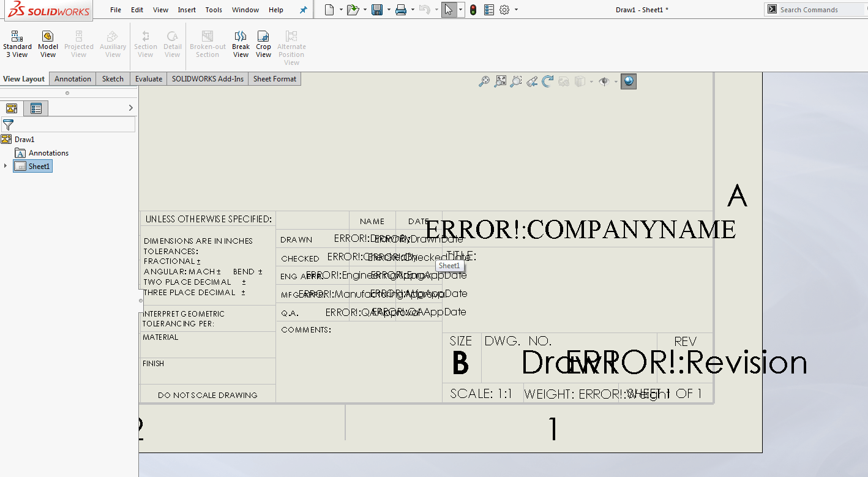
Task: Switch to the Annotation tab
Action: tap(72, 78)
